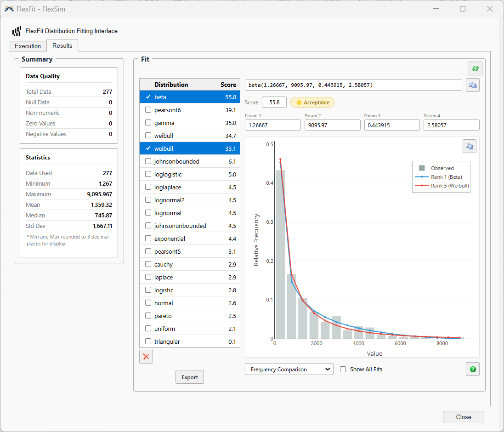Viewport: 504px width, 432px height.
Task: Copy the beta distribution expression to clipboard
Action: (472, 85)
